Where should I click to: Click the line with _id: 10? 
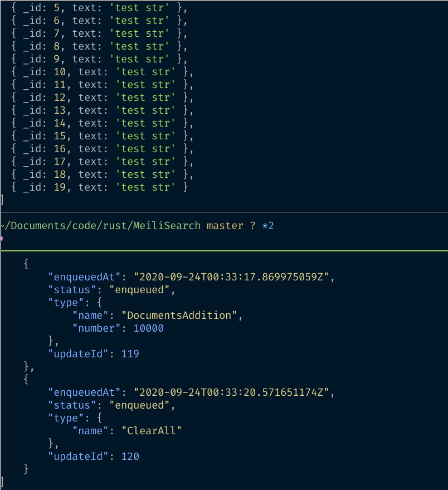102,72
